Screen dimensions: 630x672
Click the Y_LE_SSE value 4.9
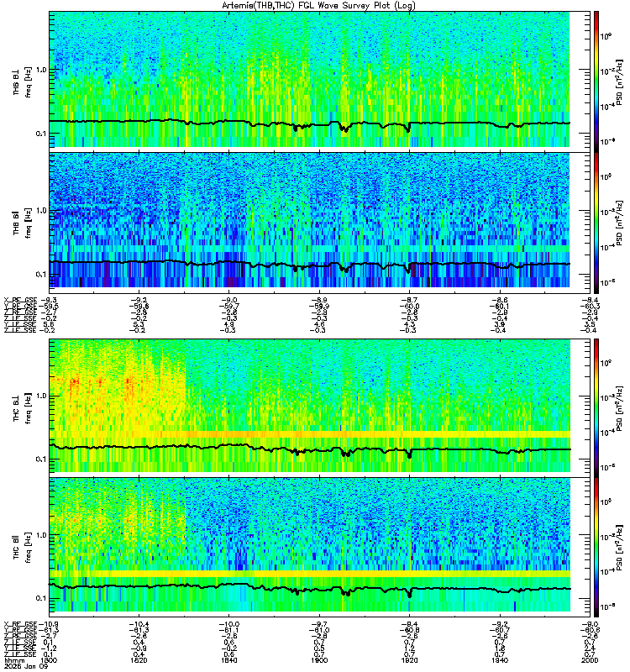coord(228,324)
